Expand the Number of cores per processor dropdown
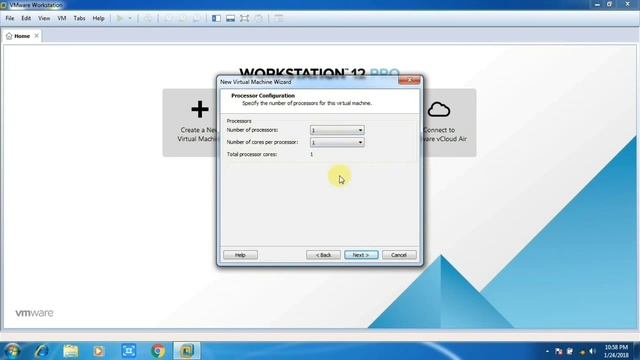The height and width of the screenshot is (360, 640). tap(337, 142)
